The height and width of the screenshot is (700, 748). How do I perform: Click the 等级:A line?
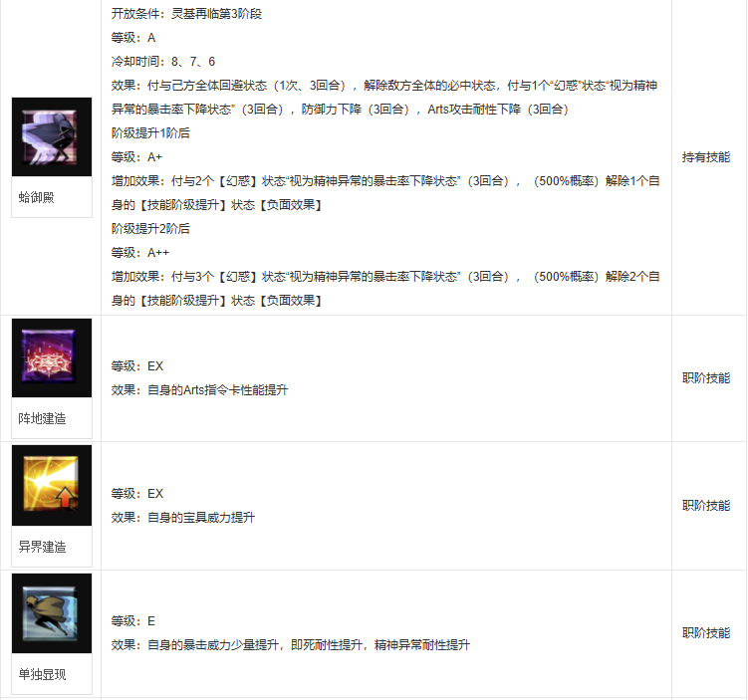[133, 38]
